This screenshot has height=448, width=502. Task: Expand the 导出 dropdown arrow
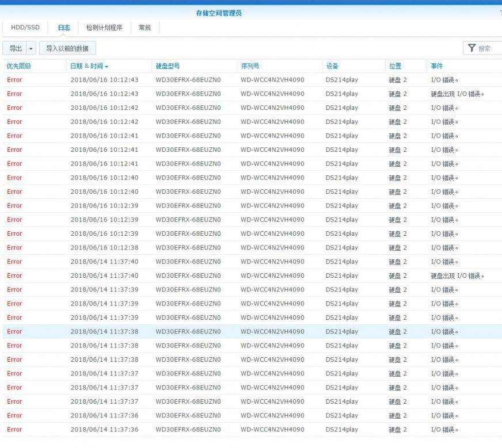(31, 48)
